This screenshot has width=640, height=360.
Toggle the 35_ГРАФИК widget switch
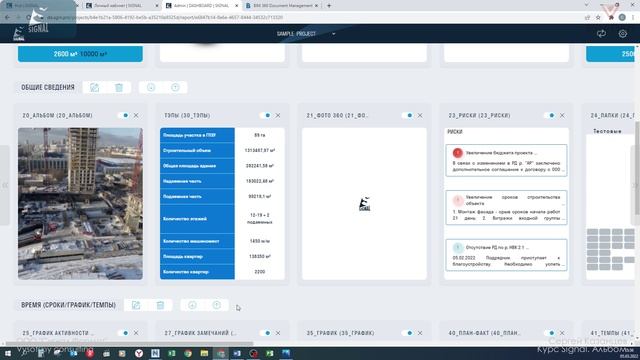(408, 333)
